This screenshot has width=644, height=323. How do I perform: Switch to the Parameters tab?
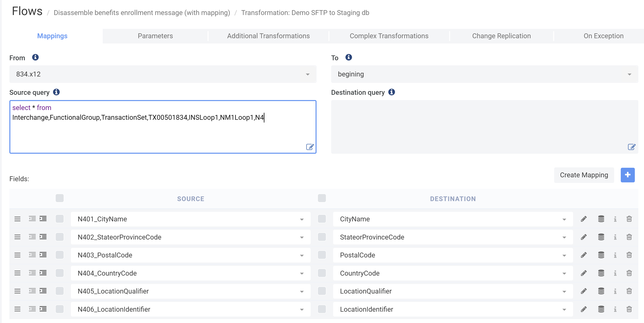click(x=155, y=36)
